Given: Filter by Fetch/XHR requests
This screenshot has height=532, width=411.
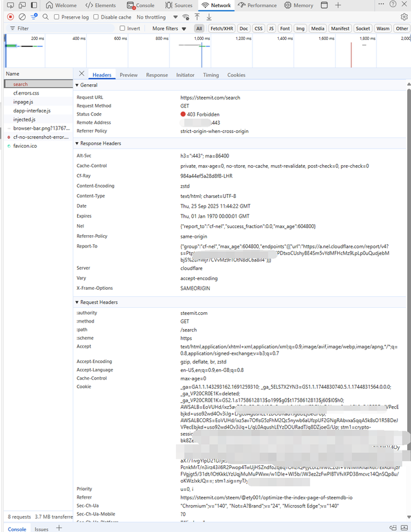Looking at the screenshot, I should coord(222,28).
